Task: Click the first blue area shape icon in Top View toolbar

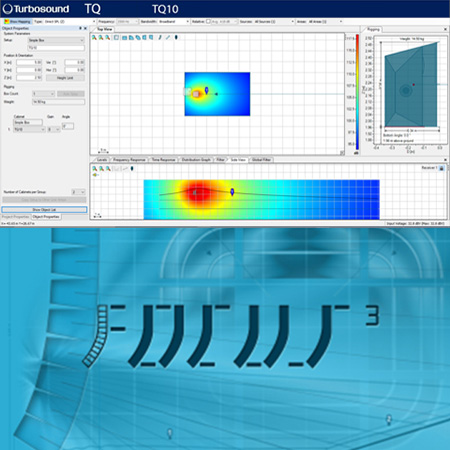Action: point(124,38)
